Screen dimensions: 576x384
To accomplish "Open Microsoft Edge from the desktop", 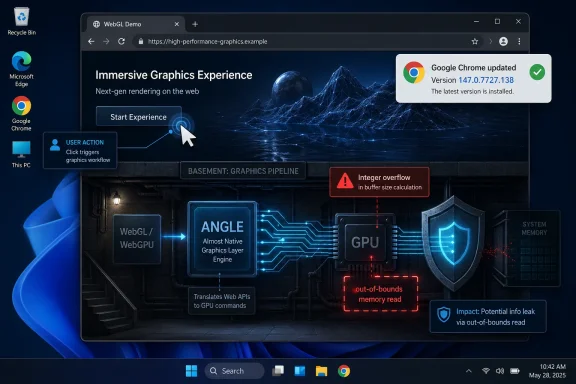I will [x=21, y=69].
